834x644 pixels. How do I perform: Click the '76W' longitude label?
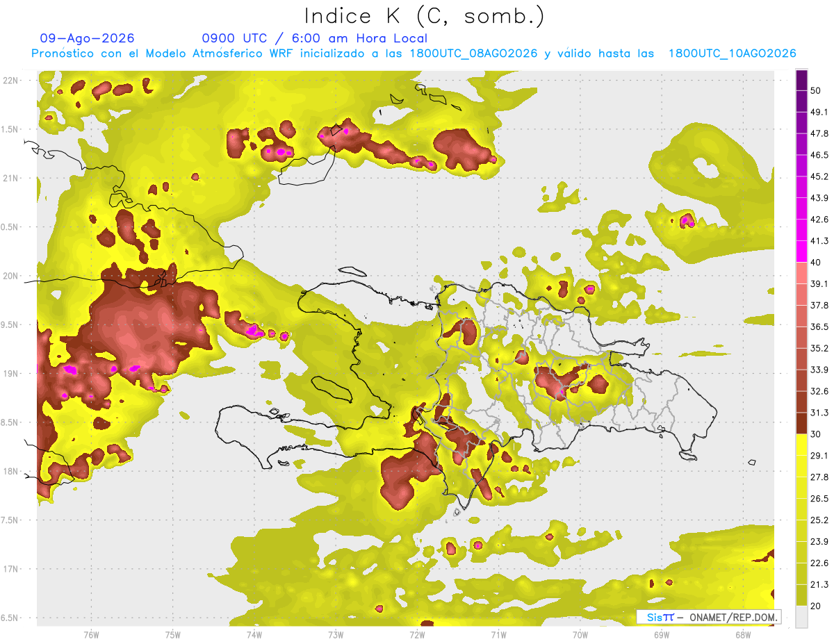(x=91, y=635)
